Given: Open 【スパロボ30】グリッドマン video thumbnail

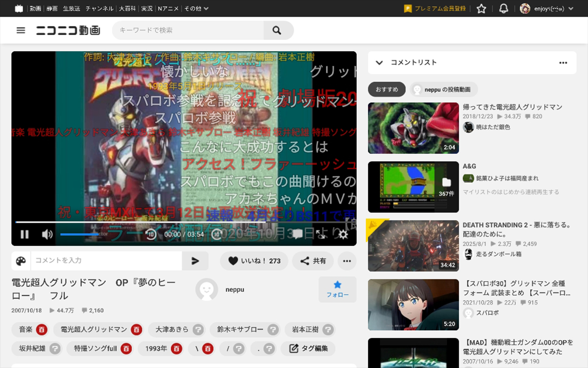Looking at the screenshot, I should pyautogui.click(x=413, y=305).
